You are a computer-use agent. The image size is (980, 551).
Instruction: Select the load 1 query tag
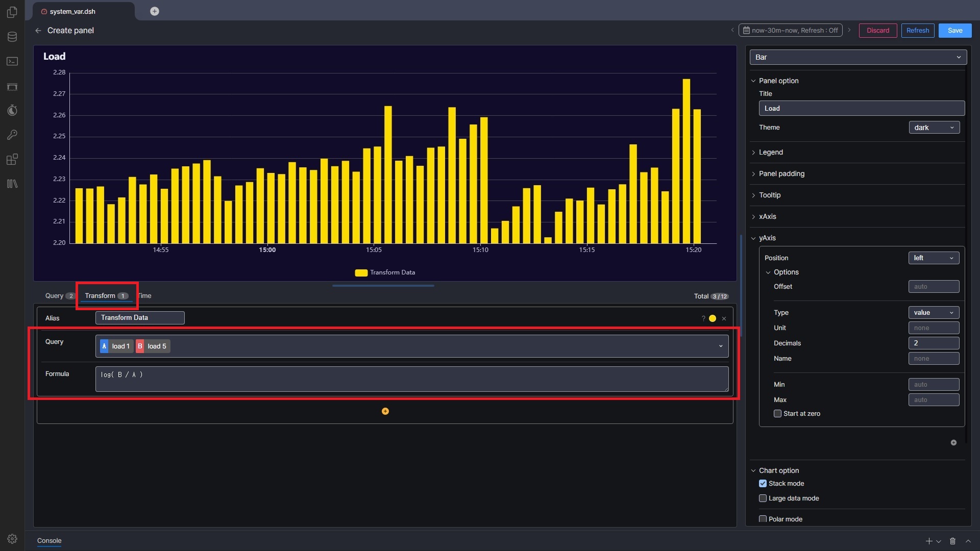[x=116, y=346]
